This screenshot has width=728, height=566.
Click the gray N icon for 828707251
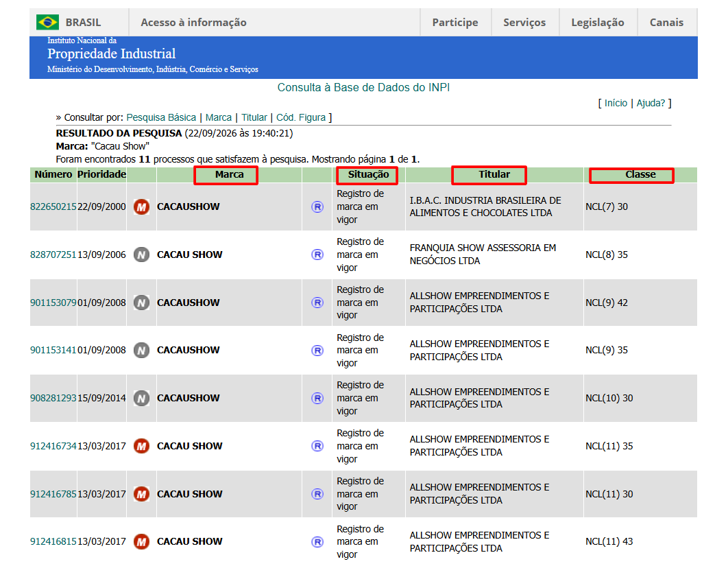click(142, 255)
